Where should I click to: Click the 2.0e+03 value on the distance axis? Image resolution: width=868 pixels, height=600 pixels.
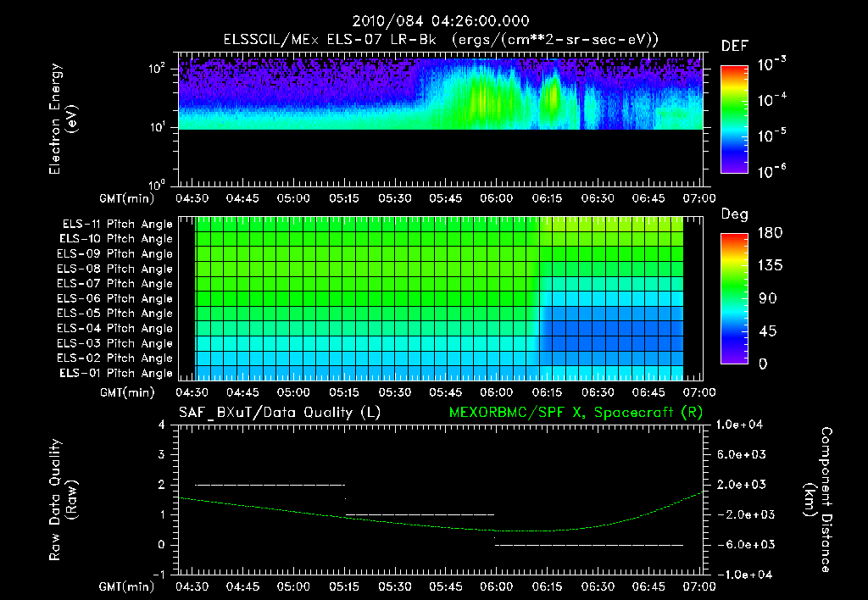742,485
